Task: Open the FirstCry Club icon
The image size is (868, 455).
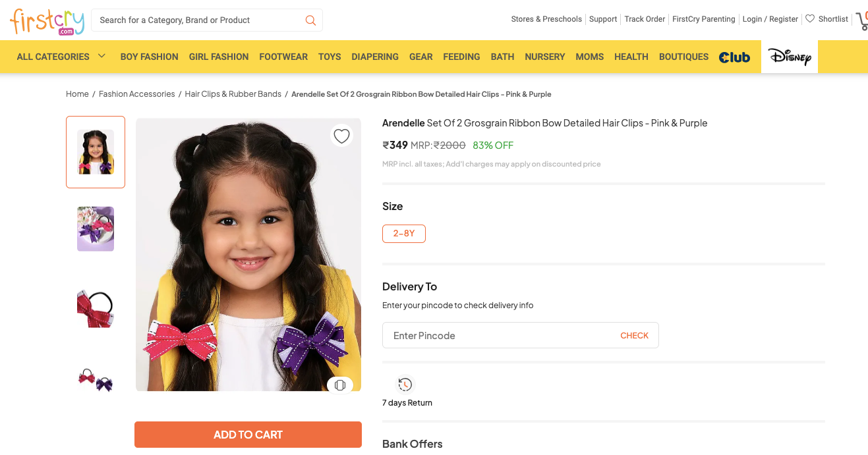Action: tap(734, 57)
